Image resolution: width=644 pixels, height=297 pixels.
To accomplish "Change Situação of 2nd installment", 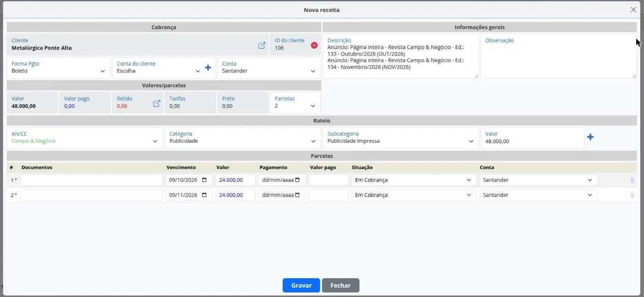I will coord(413,195).
